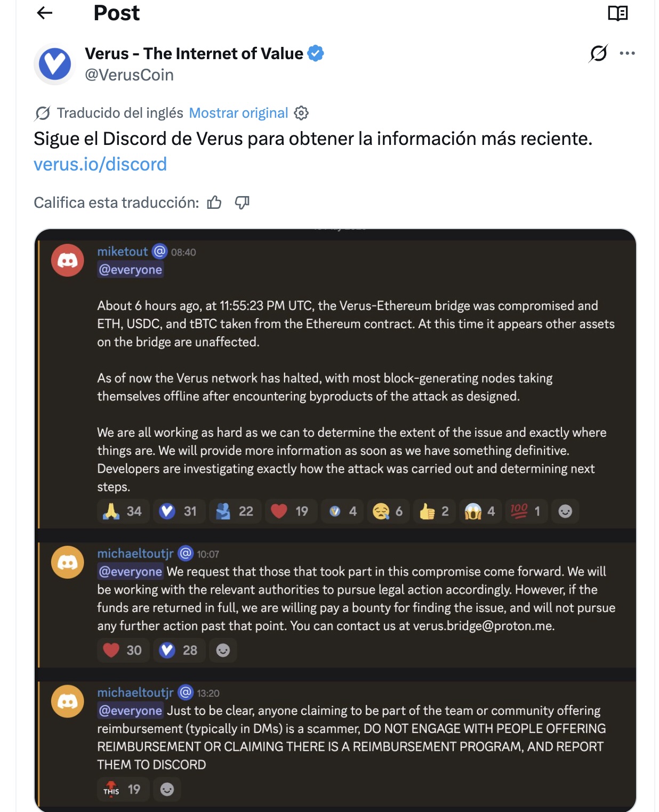The width and height of the screenshot is (659, 812).
Task: Toggle the 100 emoji reaction
Action: tap(526, 511)
